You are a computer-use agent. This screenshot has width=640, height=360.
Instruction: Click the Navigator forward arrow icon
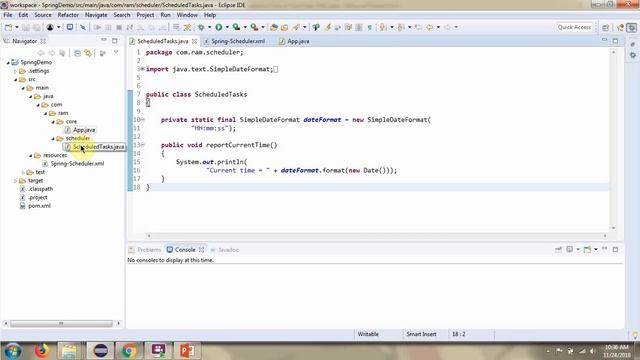51,53
